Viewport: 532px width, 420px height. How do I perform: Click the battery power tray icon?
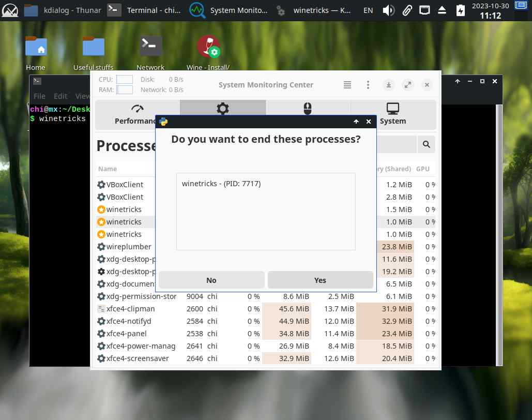[460, 10]
